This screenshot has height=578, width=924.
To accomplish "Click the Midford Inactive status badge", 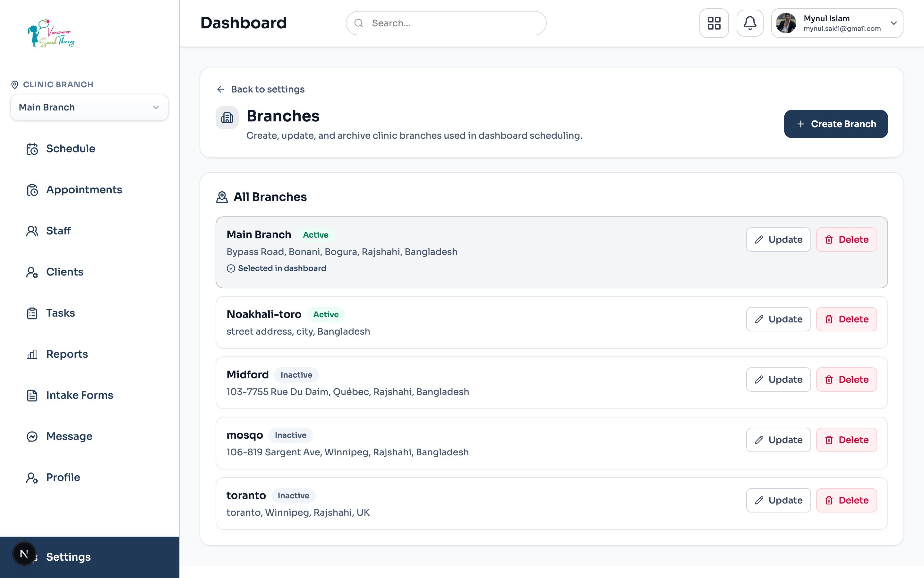I will pos(296,375).
